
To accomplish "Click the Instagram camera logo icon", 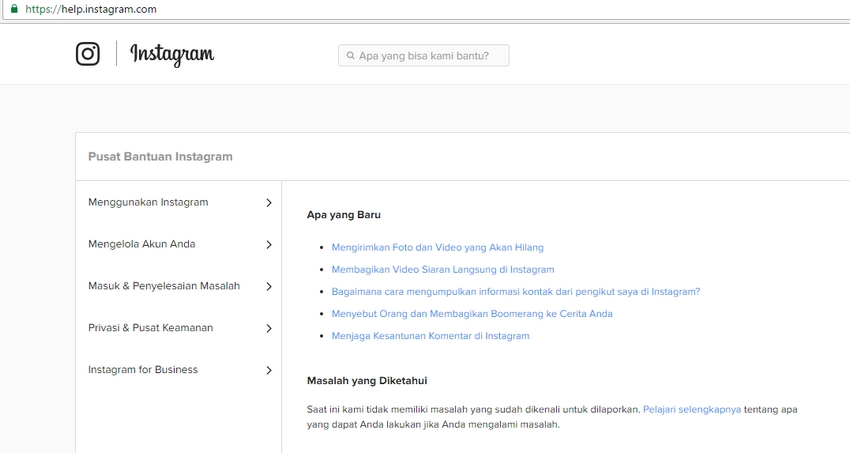I will pos(88,54).
